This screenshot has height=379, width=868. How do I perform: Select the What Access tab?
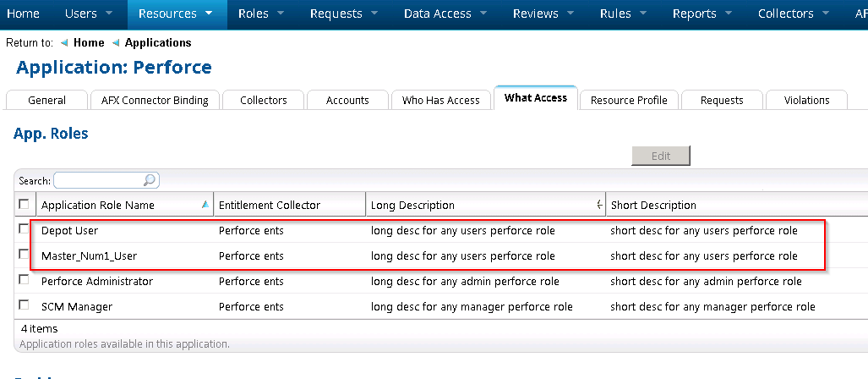[x=536, y=98]
